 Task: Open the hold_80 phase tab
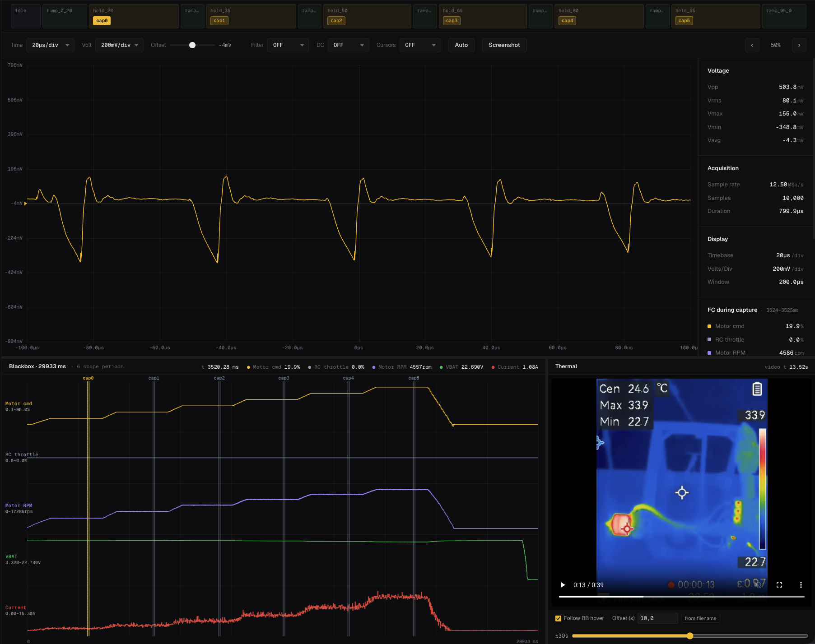point(599,16)
